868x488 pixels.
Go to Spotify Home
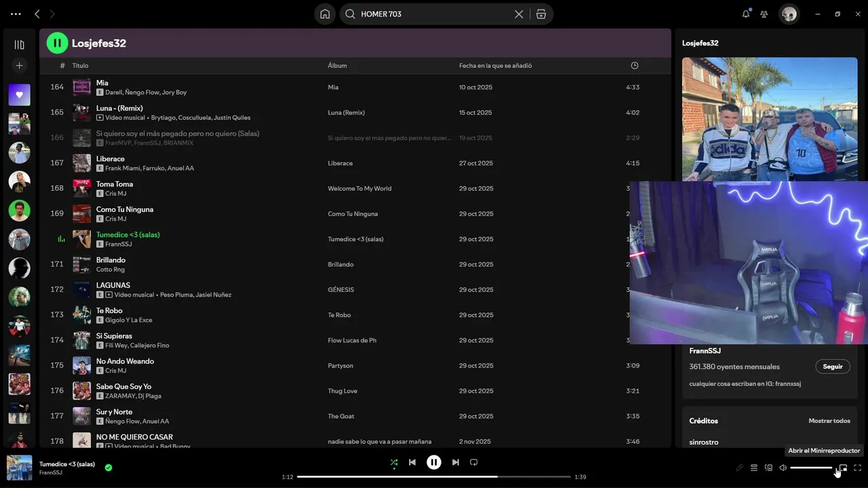pos(325,14)
